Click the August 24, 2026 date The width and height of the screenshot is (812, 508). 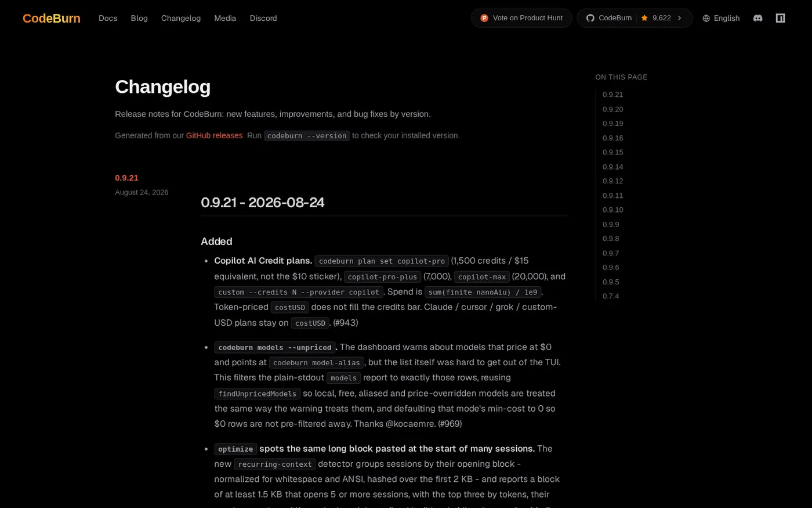(142, 192)
